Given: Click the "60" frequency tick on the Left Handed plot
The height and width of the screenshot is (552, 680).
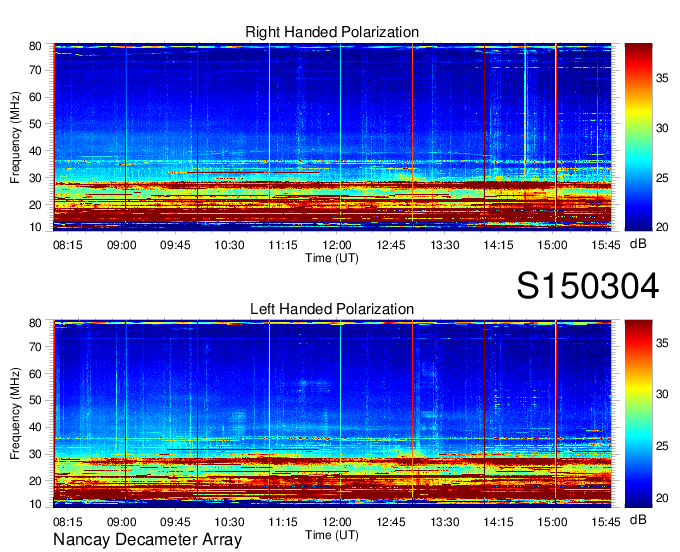Looking at the screenshot, I should point(35,373).
